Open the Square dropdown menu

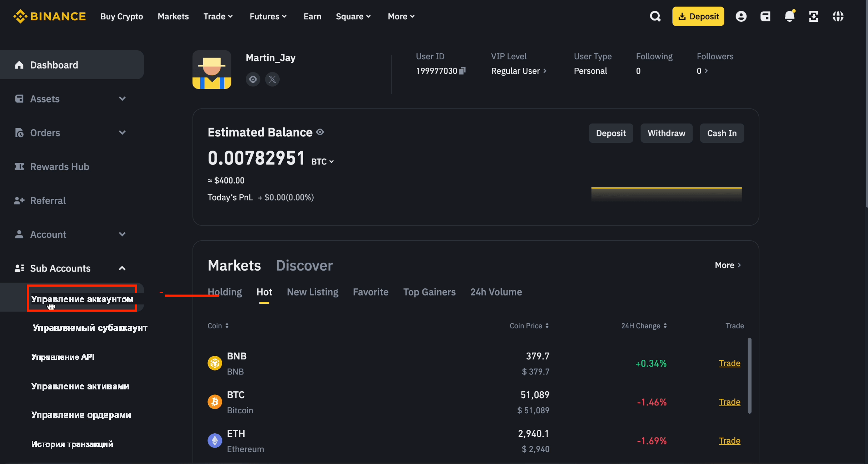(x=353, y=16)
